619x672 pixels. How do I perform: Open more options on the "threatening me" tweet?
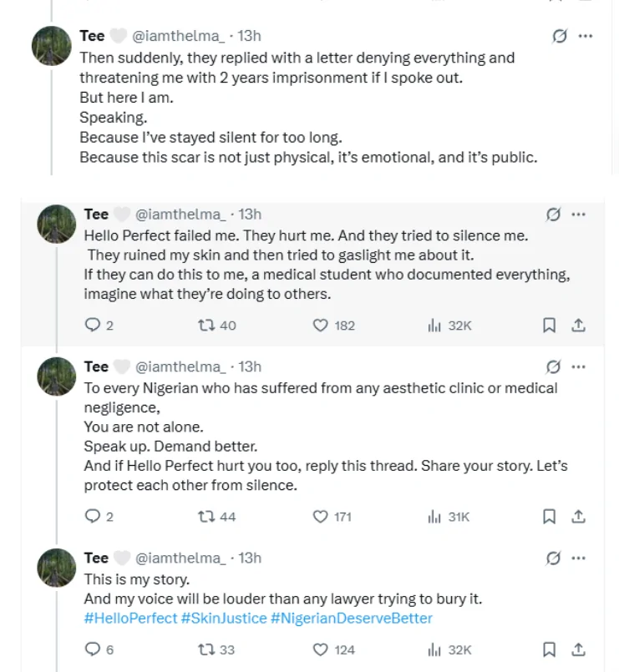coord(586,36)
